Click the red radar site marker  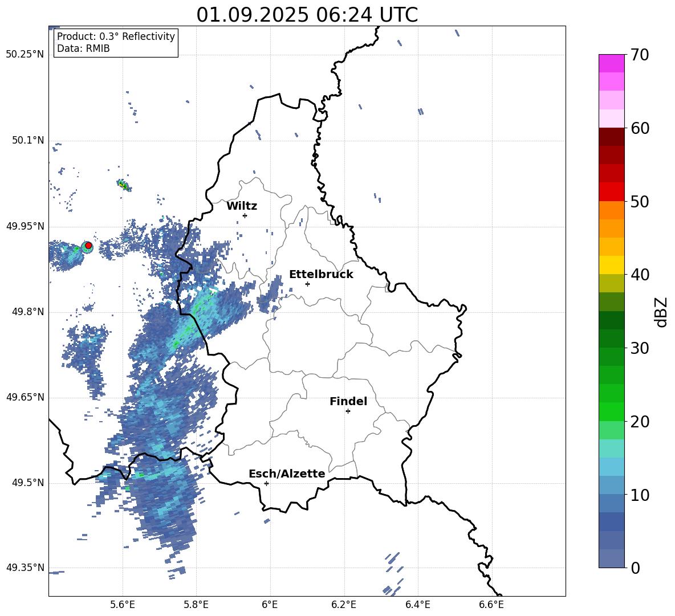click(x=88, y=246)
